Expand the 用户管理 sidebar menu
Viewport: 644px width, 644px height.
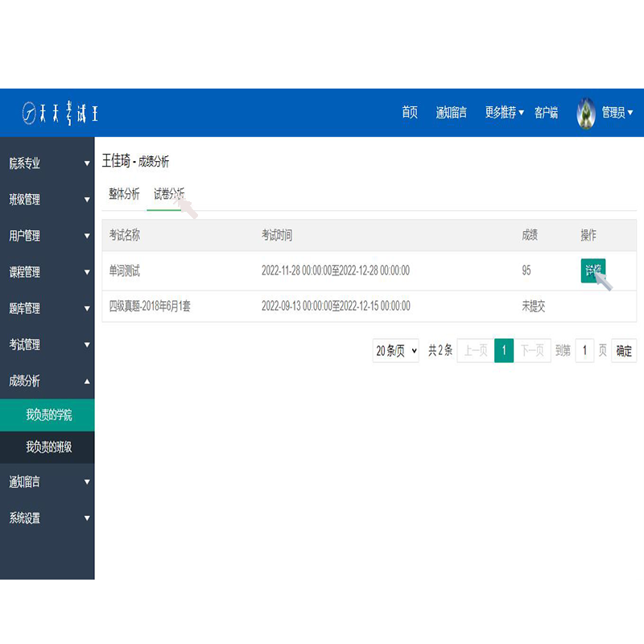pyautogui.click(x=47, y=236)
